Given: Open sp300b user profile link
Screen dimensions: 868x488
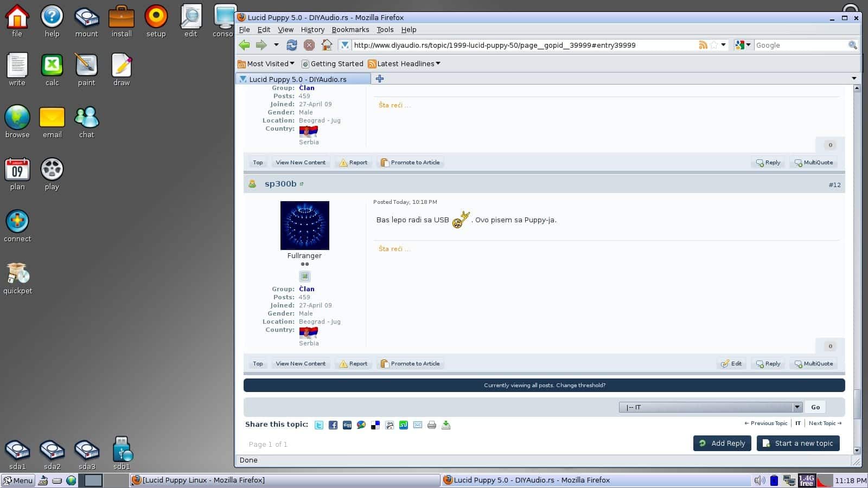Looking at the screenshot, I should coord(280,184).
